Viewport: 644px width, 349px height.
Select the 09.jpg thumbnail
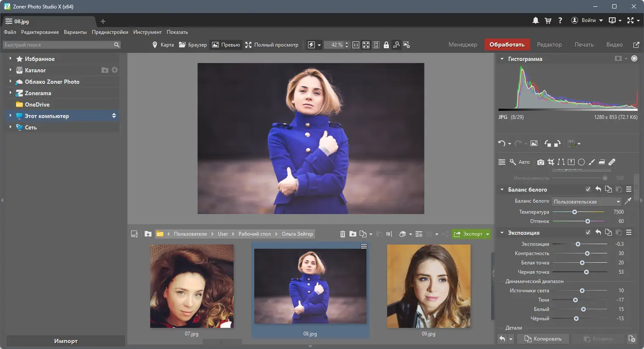pos(428,286)
